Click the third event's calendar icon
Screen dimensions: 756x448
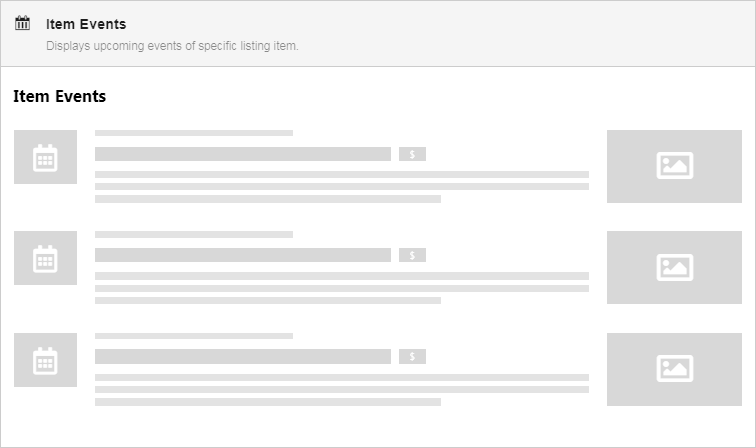pos(45,360)
